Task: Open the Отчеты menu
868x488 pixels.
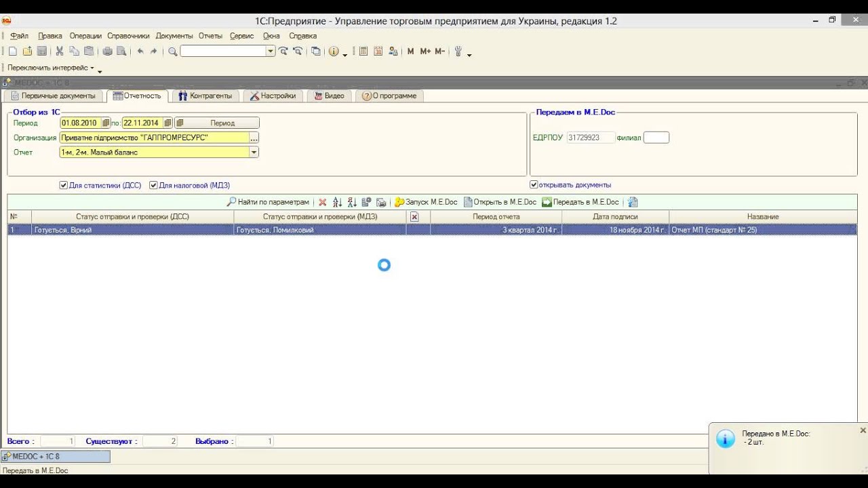Action: (x=210, y=36)
